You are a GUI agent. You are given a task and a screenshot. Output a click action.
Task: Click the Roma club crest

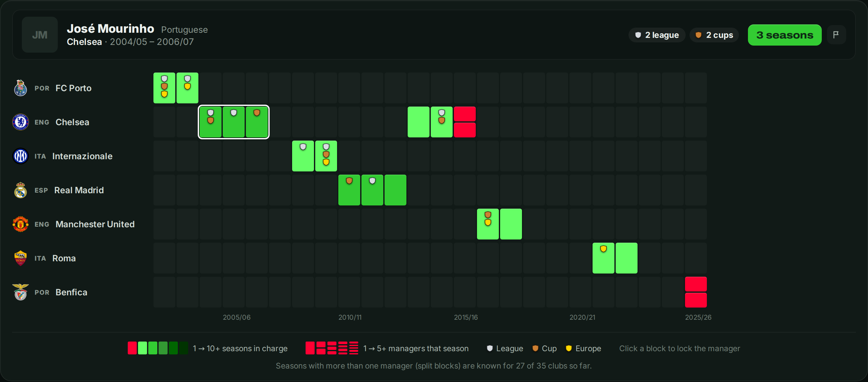[20, 258]
